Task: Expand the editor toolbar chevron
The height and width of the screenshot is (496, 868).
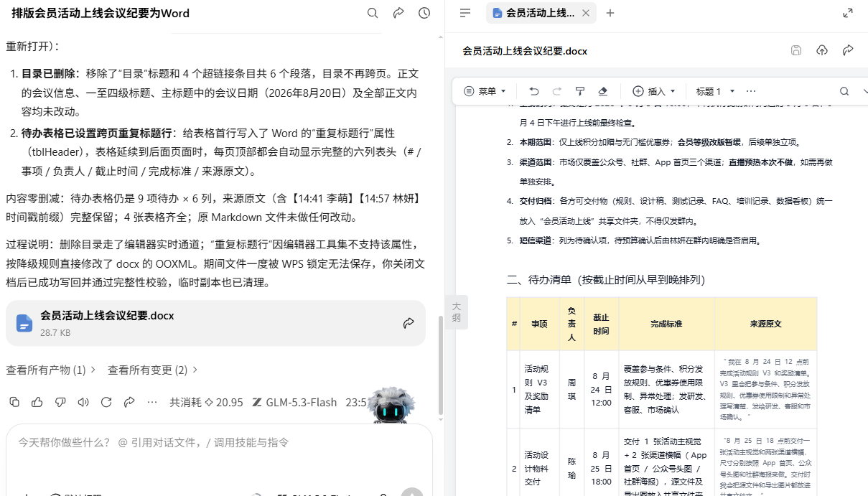Action: pos(864,91)
